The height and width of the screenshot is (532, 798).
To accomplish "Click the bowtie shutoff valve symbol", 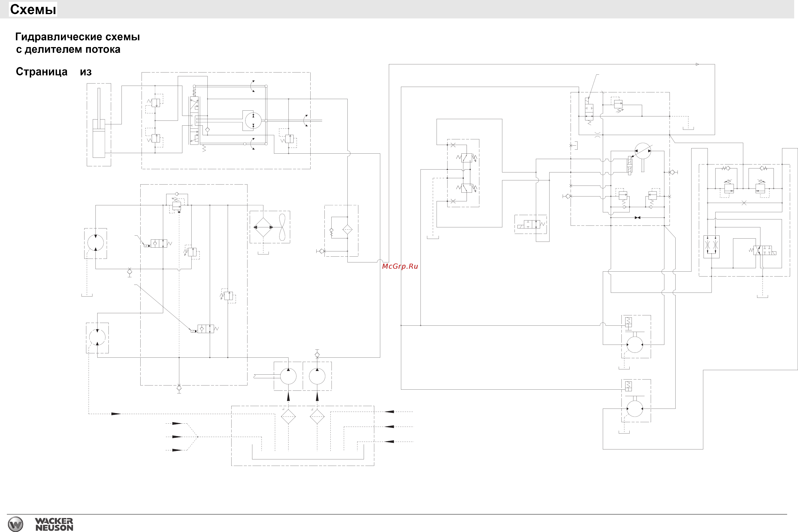I will 637,218.
